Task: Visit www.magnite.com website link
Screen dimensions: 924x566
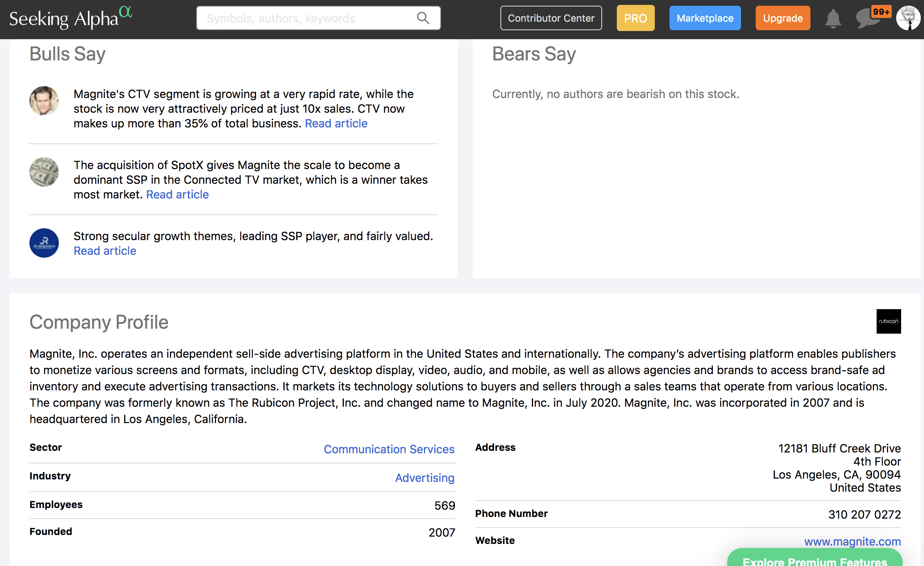Action: (x=852, y=541)
